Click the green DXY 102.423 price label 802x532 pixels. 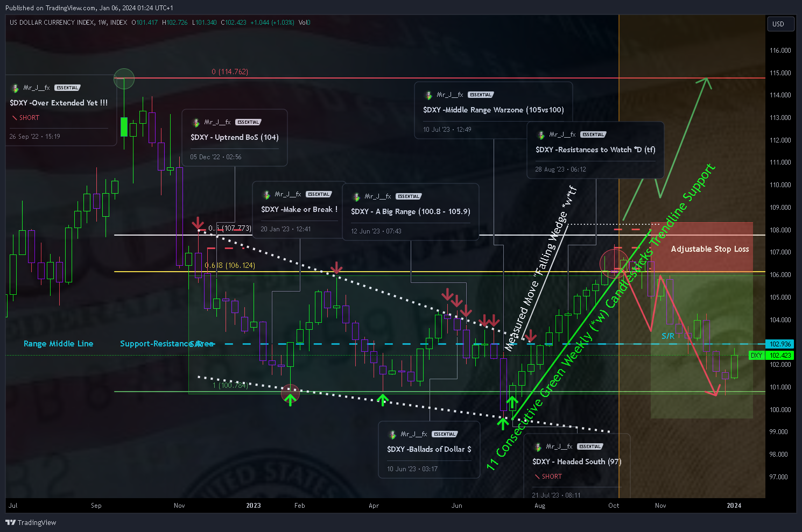(771, 356)
